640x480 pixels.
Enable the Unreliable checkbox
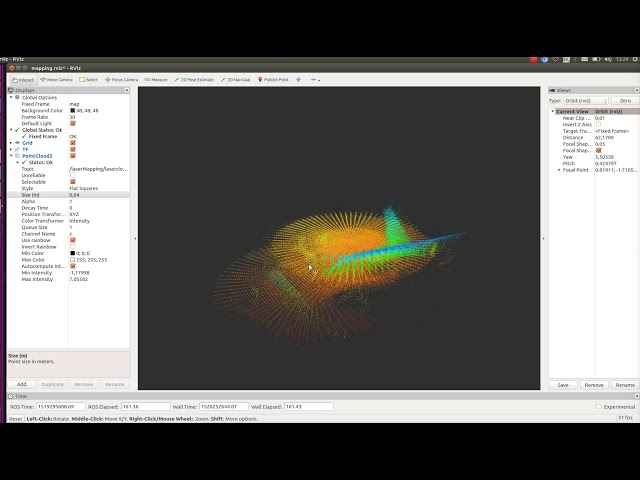[x=73, y=175]
